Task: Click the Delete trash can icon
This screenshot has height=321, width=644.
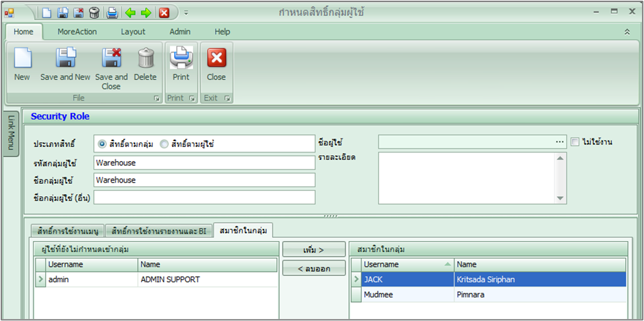Action: 145,58
